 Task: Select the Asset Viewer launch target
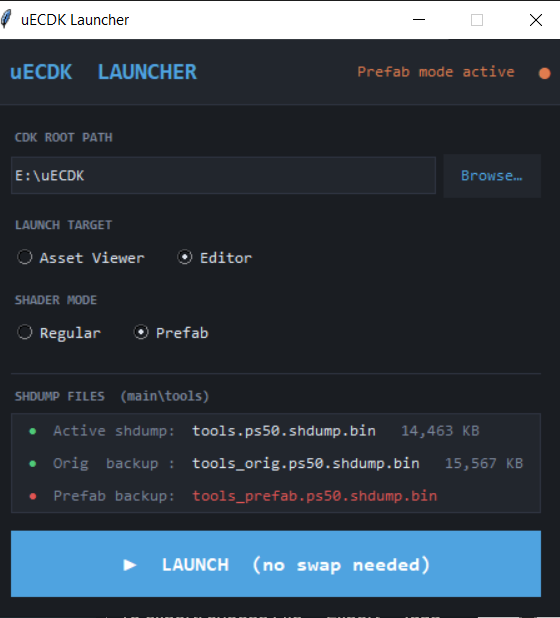80,258
